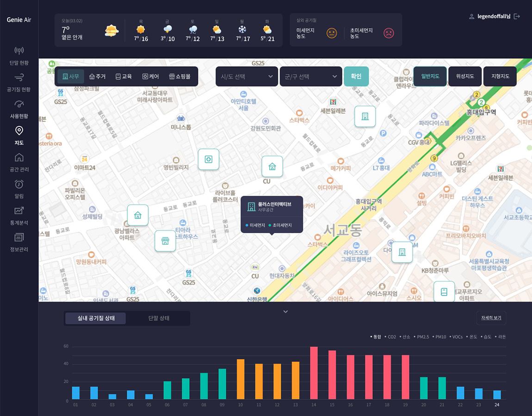Open the 단말 현황 sidebar icon

(x=19, y=50)
